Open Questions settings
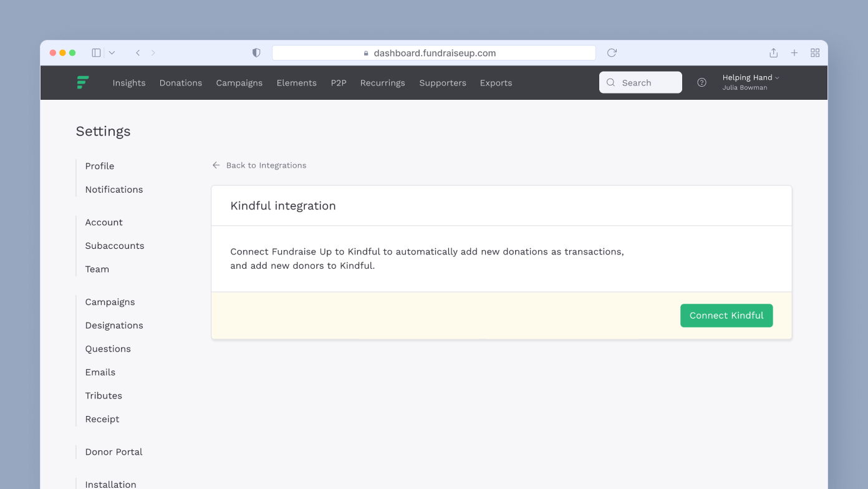Image resolution: width=868 pixels, height=489 pixels. tap(108, 349)
